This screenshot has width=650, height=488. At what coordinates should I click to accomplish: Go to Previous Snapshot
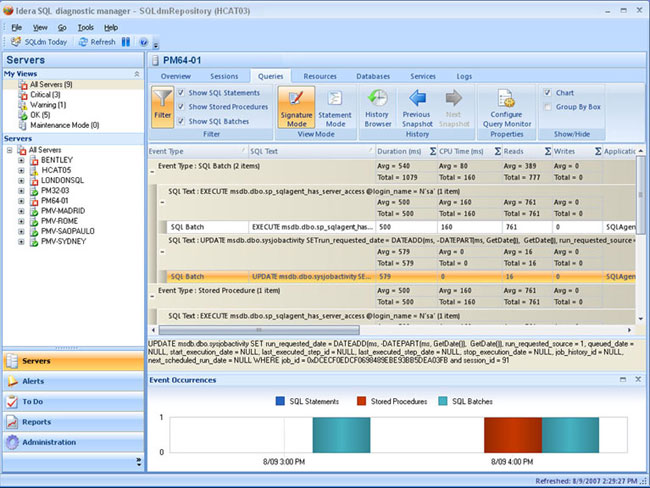pyautogui.click(x=417, y=107)
